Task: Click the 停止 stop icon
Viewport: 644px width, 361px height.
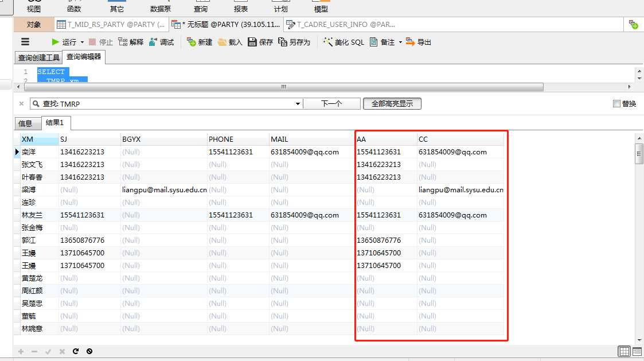Action: click(92, 42)
